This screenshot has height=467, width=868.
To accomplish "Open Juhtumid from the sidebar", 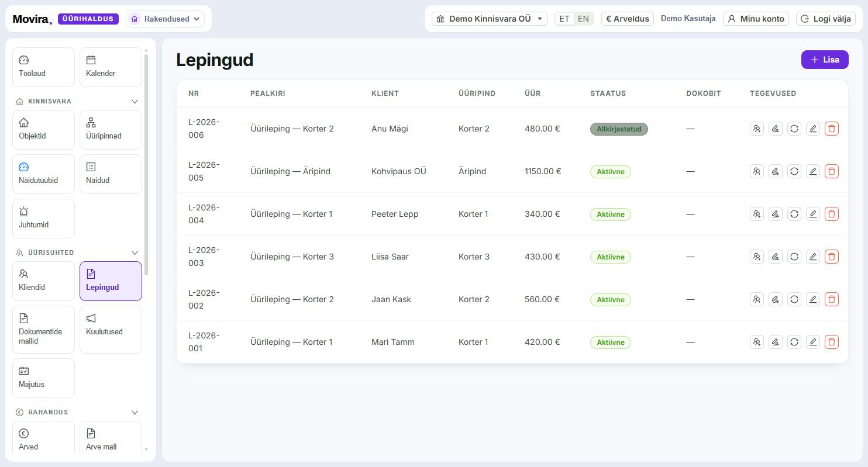I will [43, 219].
